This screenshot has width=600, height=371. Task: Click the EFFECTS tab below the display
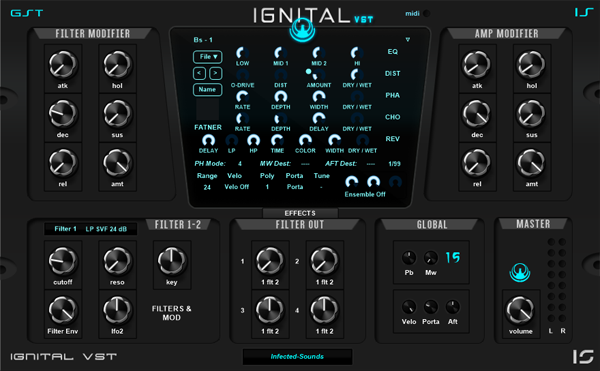300,213
